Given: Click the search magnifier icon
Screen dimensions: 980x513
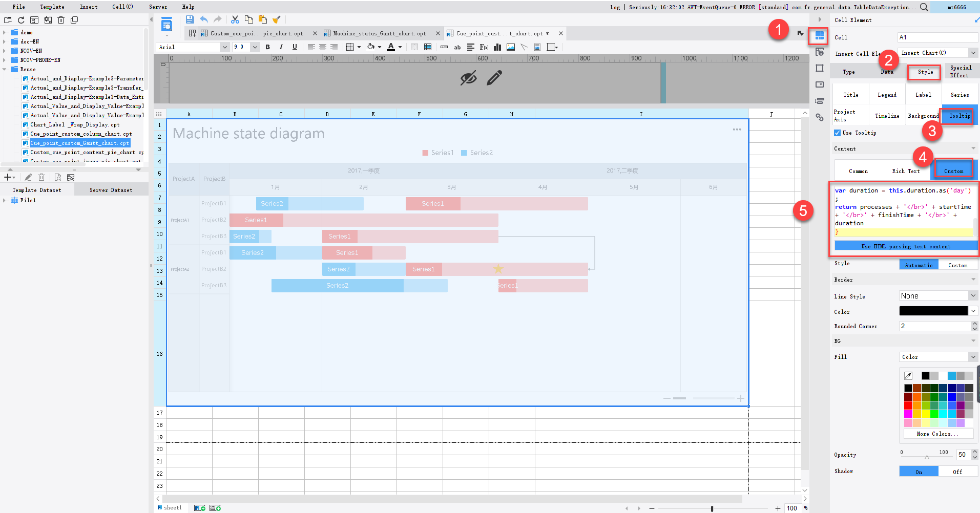Looking at the screenshot, I should 924,7.
